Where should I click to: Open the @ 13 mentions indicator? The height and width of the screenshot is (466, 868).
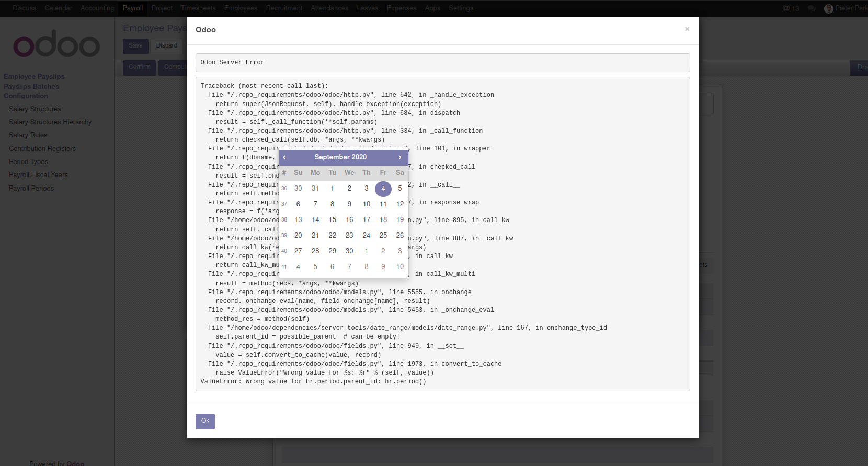tap(791, 8)
